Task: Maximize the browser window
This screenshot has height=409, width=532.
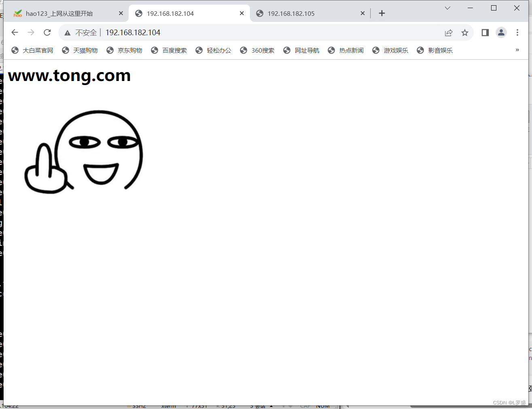Action: (x=494, y=8)
